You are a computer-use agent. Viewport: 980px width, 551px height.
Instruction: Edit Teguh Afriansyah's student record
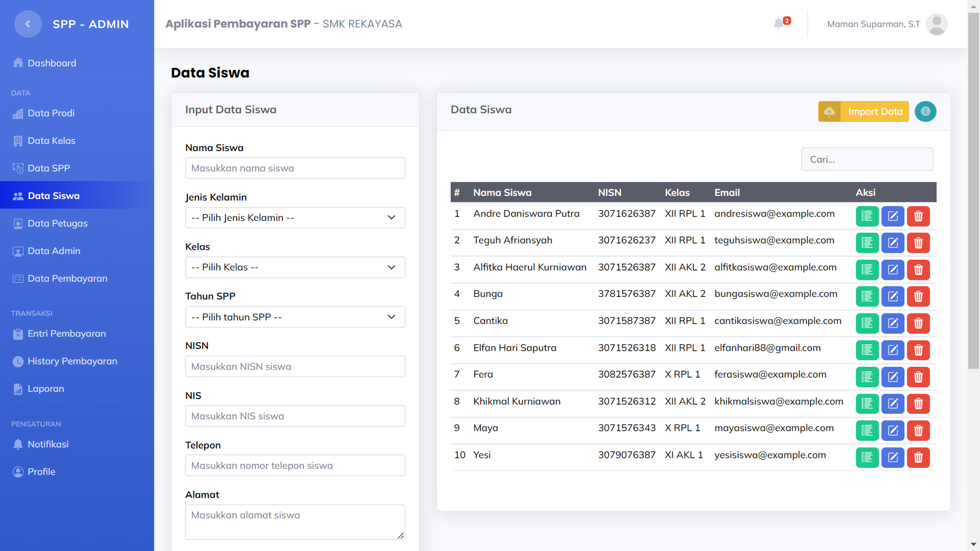pyautogui.click(x=892, y=243)
